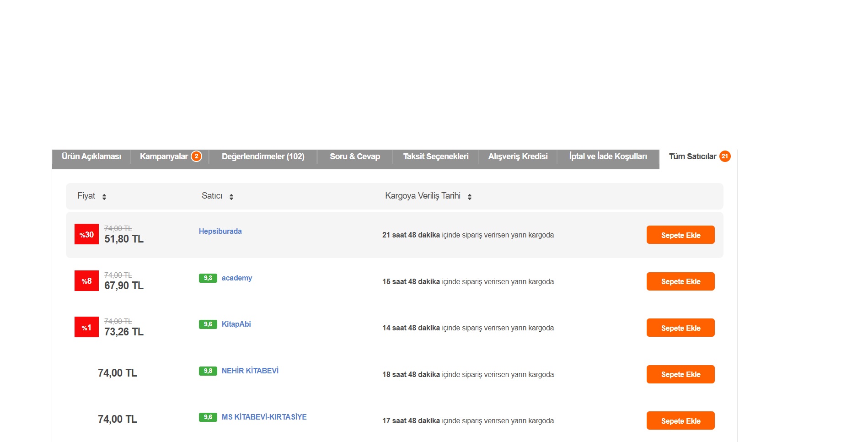This screenshot has height=442, width=868.
Task: Click academy's 9,3 rating badge
Action: tap(208, 278)
